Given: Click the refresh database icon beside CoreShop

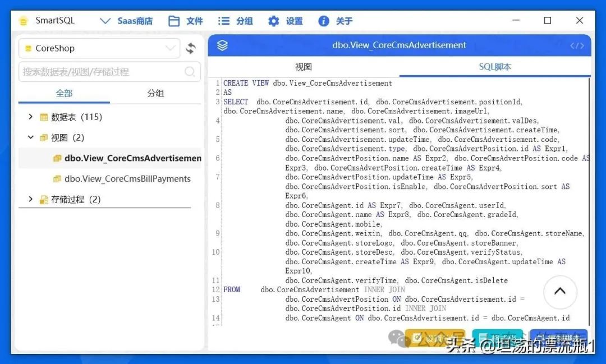Looking at the screenshot, I should (x=191, y=48).
